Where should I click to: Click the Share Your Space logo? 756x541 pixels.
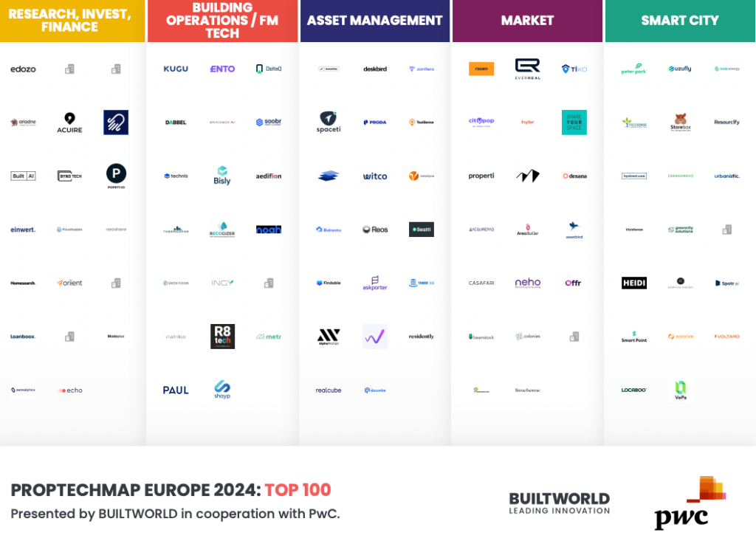click(574, 122)
